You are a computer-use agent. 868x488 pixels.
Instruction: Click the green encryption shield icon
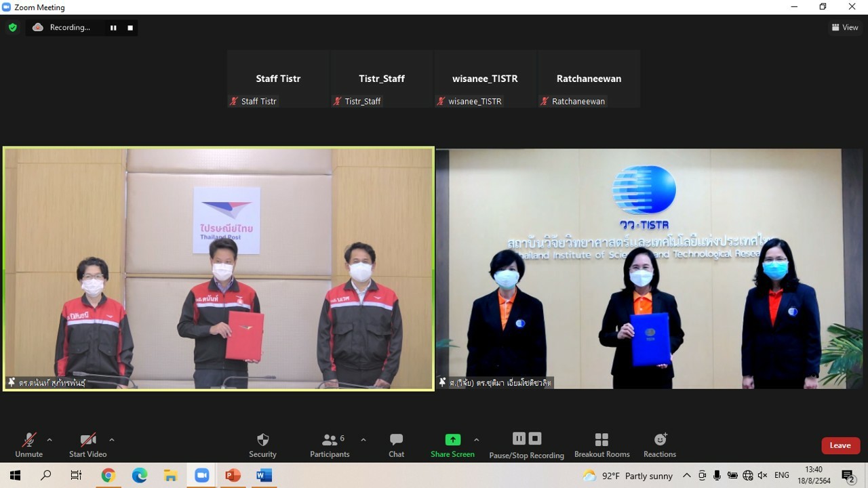point(12,28)
